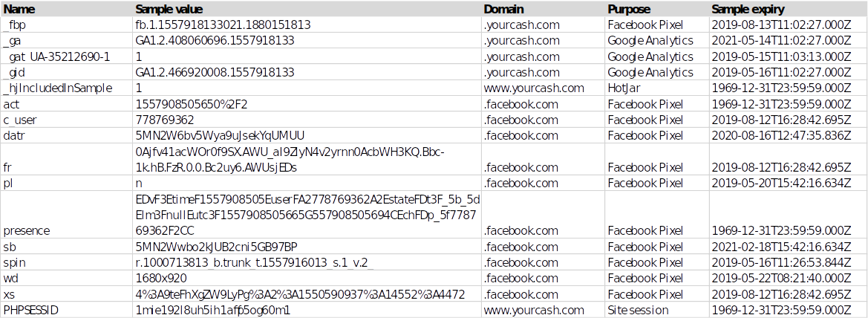Click the Site session purpose cell
This screenshot has height=318, width=868.
tap(638, 310)
